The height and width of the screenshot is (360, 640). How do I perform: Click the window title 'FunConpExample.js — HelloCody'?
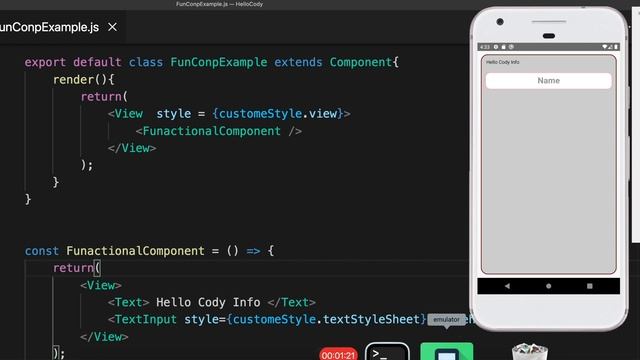[219, 4]
